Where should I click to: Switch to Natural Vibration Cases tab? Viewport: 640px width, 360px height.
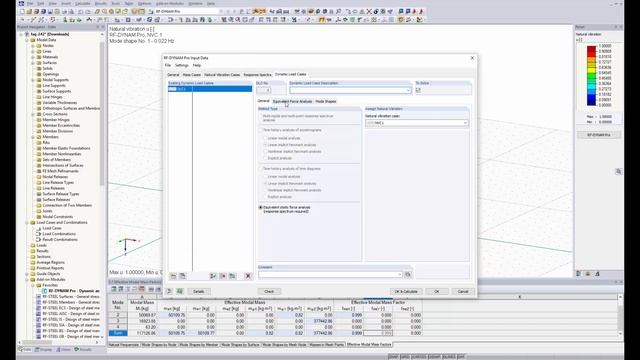222,75
